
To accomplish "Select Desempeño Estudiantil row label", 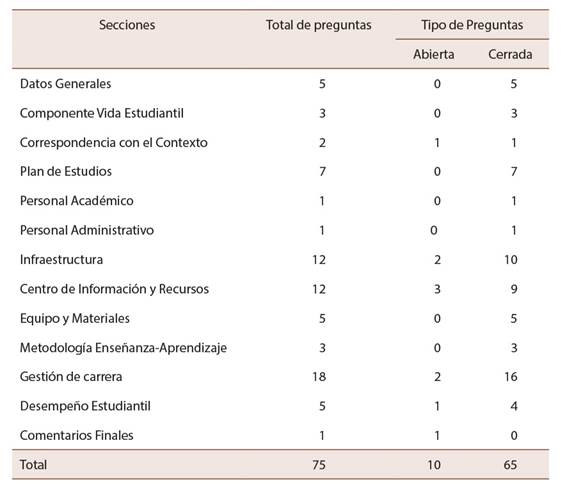I will pos(85,406).
